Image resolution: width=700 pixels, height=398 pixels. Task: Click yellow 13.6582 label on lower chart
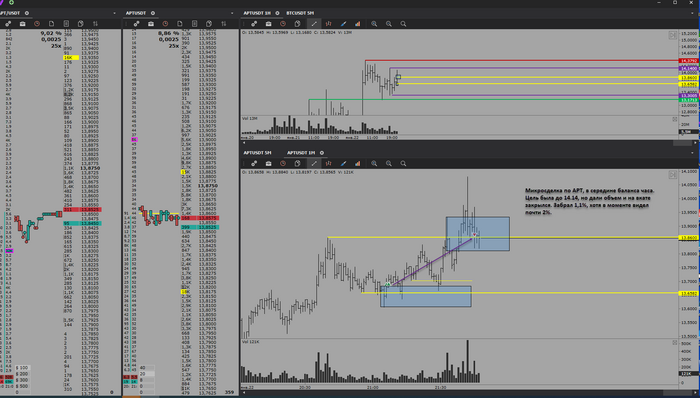(x=688, y=294)
